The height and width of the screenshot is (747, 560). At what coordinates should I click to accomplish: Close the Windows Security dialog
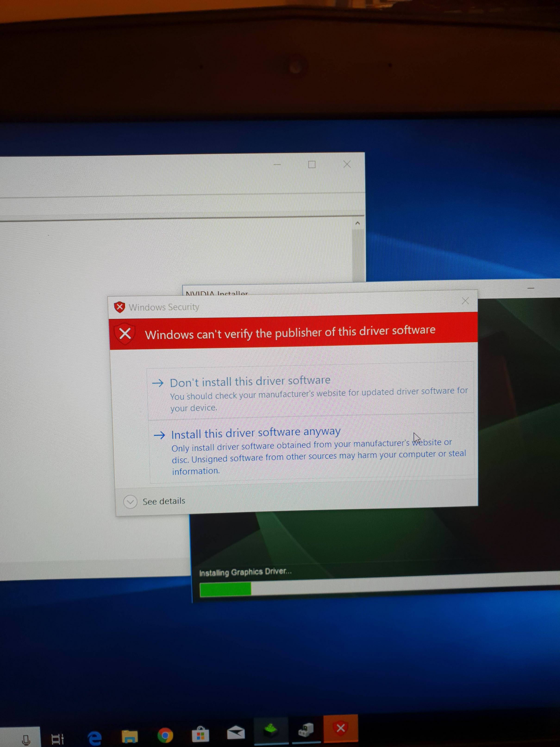[465, 301]
